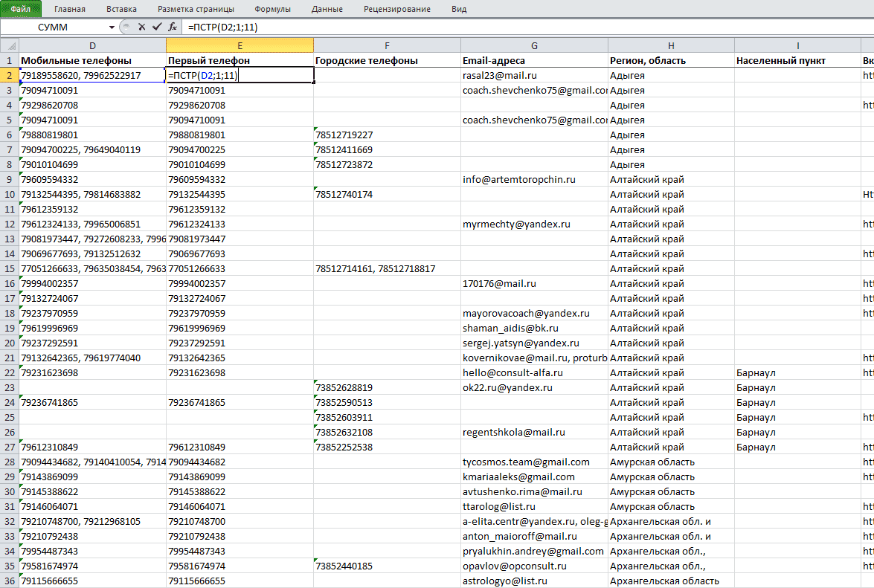Open Insert Function dialog via fx icon

pyautogui.click(x=173, y=27)
